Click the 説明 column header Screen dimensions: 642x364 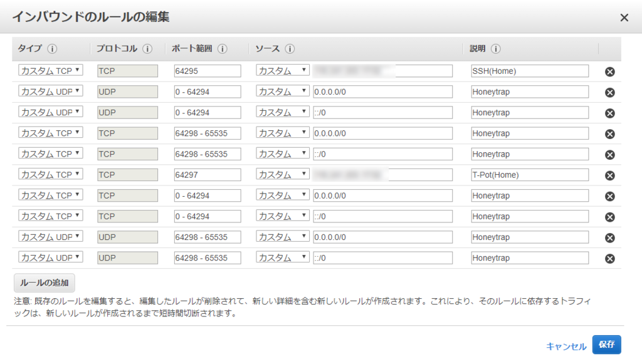(x=477, y=49)
